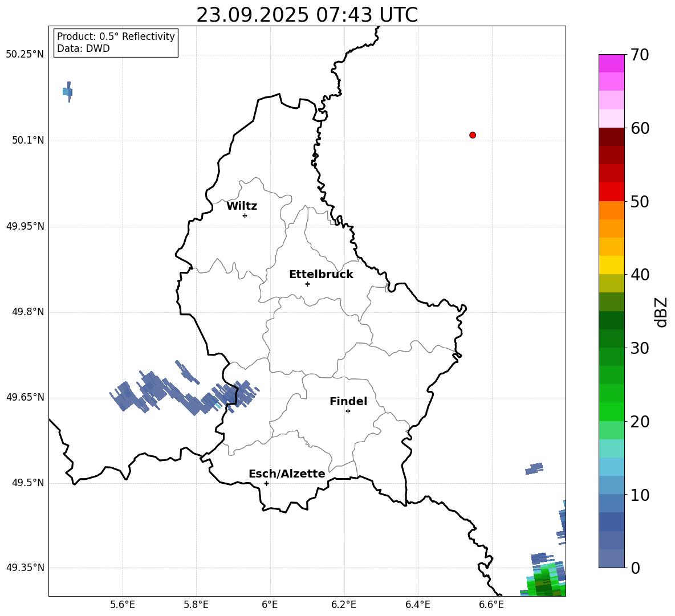Screen dimensions: 675x616
Task: Click the 20 label on the colorbar
Action: pyautogui.click(x=639, y=422)
